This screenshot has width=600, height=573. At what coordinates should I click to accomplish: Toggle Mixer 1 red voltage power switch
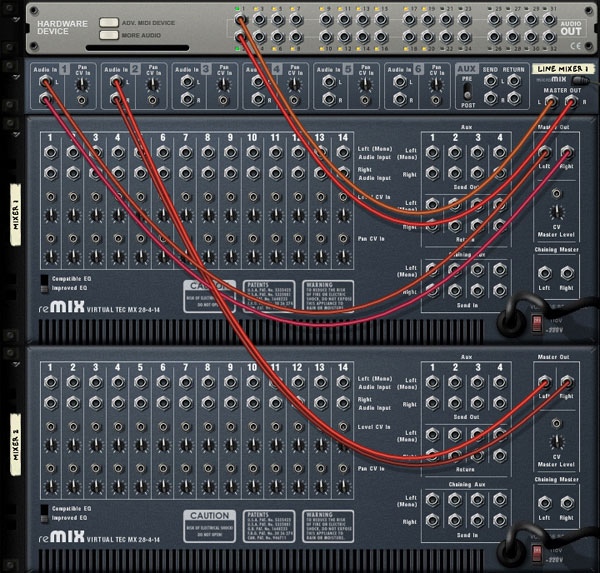click(x=537, y=323)
